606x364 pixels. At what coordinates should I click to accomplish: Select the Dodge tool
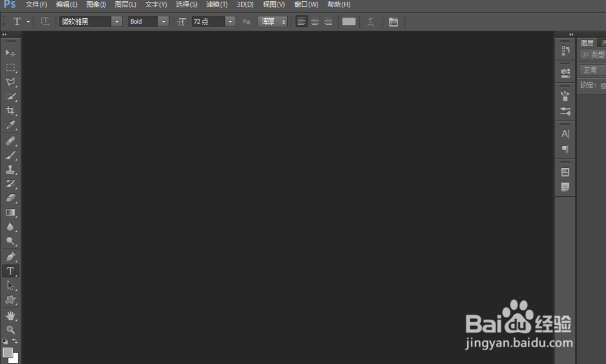tap(10, 241)
